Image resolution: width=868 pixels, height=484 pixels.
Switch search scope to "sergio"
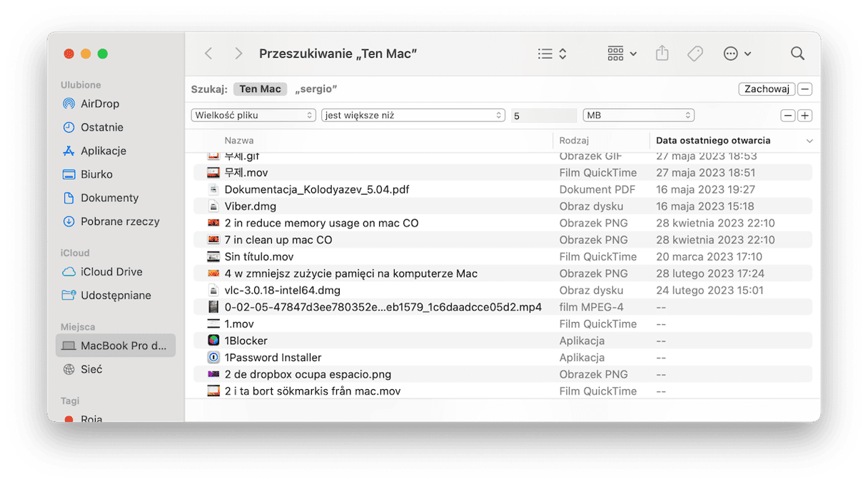click(x=316, y=89)
